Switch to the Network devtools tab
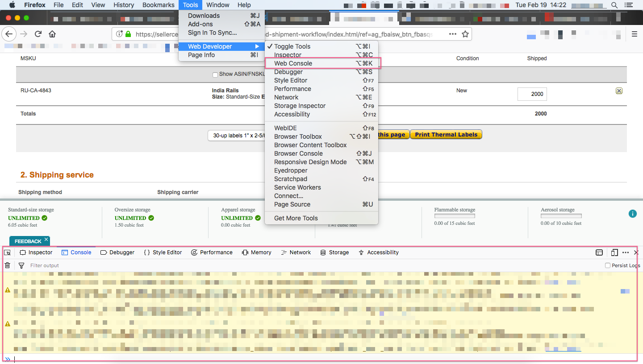This screenshot has height=364, width=643. point(296,252)
